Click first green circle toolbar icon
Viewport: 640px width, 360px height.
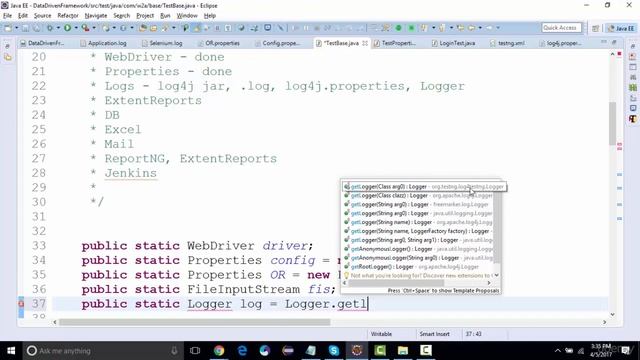[398, 28]
